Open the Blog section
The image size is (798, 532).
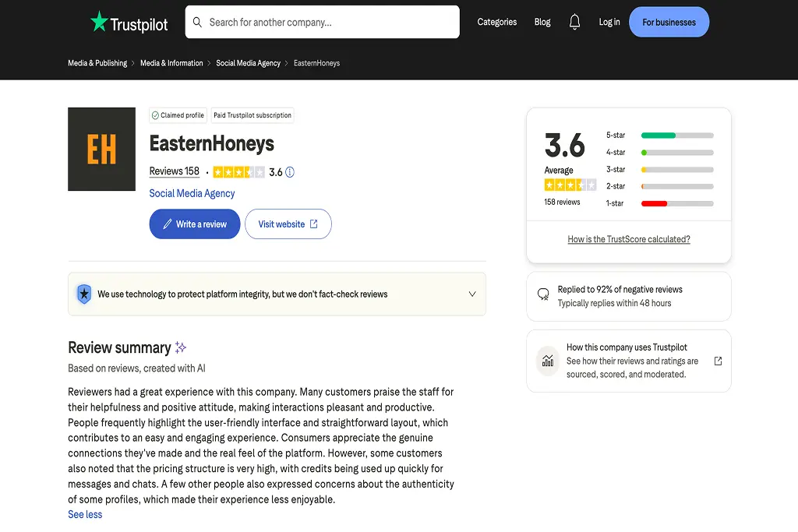[542, 22]
